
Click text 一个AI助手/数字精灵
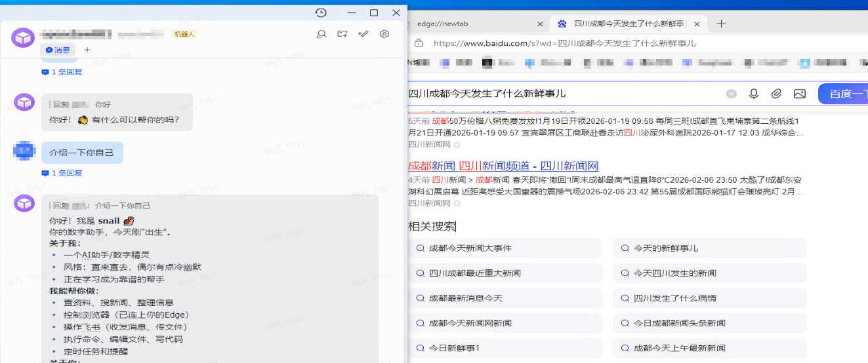(x=106, y=255)
